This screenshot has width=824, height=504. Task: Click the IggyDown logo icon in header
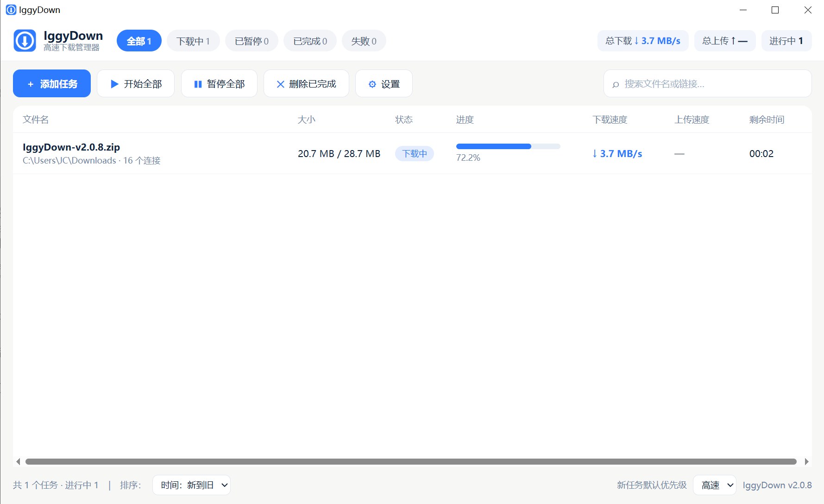click(x=25, y=41)
